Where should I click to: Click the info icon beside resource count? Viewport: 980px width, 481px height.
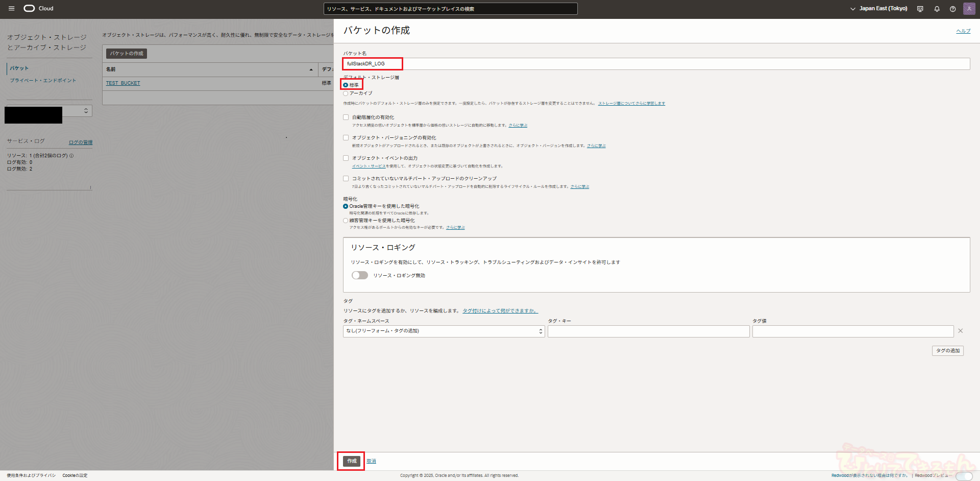click(x=71, y=156)
